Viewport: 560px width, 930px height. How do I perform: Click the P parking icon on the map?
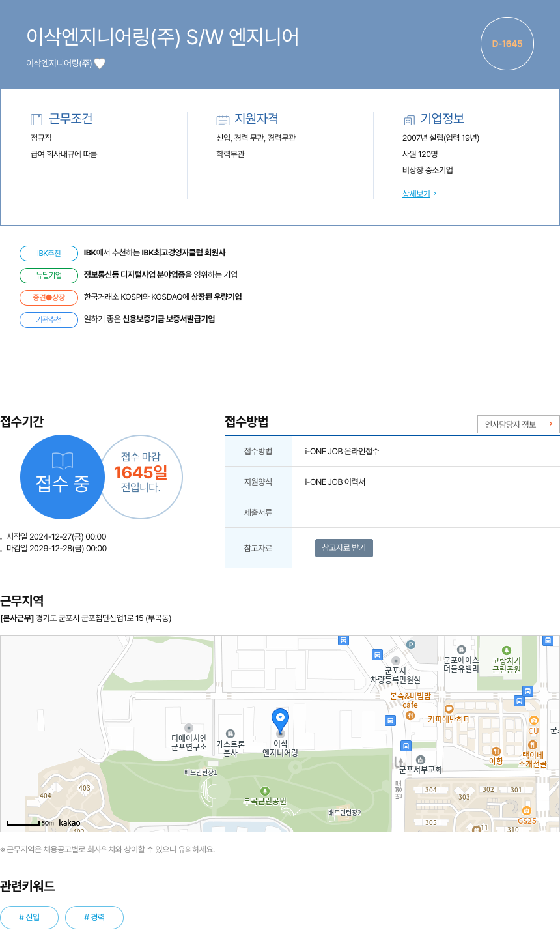click(411, 645)
